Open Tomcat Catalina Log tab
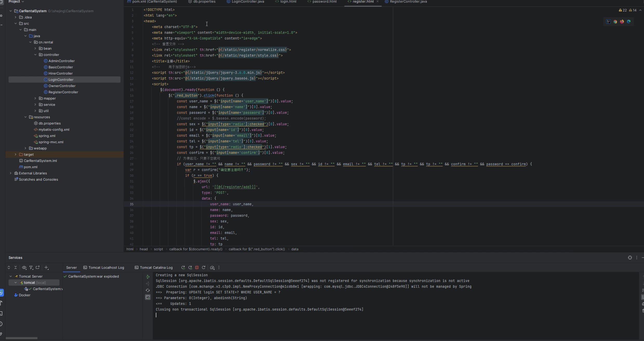Viewport: 644px width, 341px height. [x=156, y=267]
